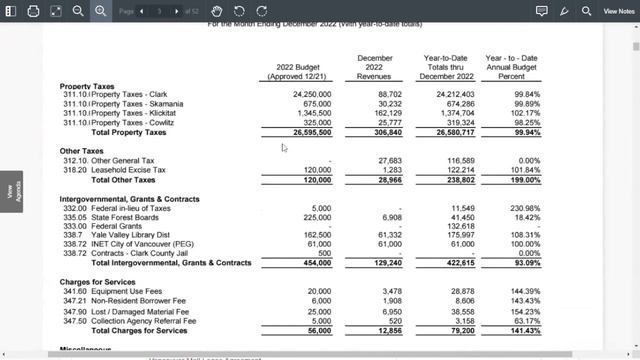This screenshot has height=360, width=640.
Task: Zoom out with the minus magnifier
Action: click(x=78, y=11)
